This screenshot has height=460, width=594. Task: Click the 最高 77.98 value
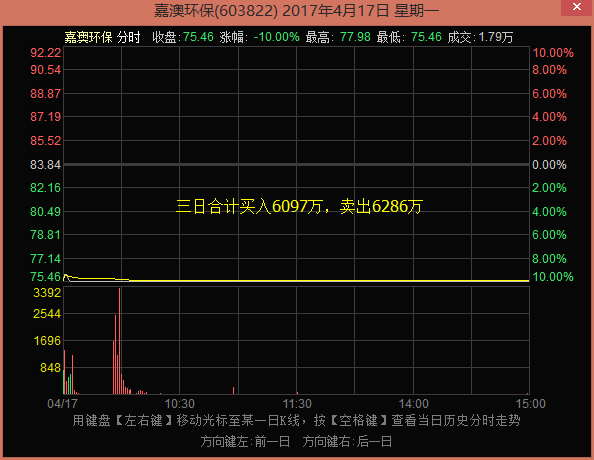pyautogui.click(x=355, y=37)
